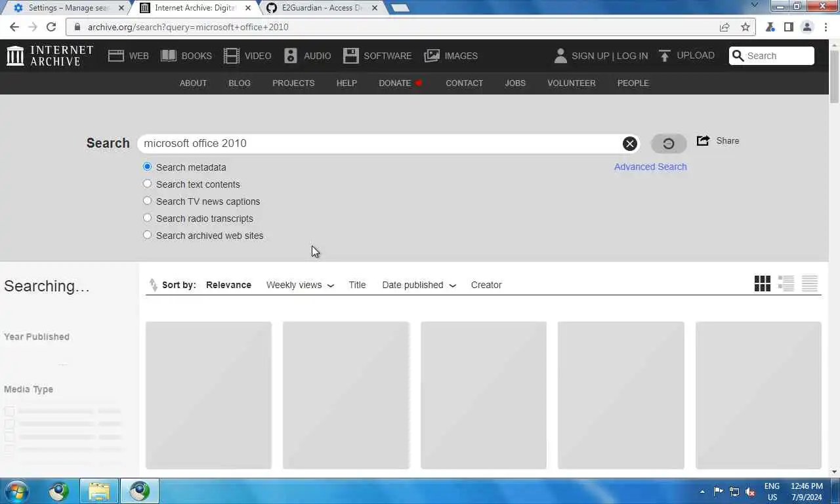Image resolution: width=840 pixels, height=504 pixels.
Task: Click the user account silhouette icon
Action: 560,56
